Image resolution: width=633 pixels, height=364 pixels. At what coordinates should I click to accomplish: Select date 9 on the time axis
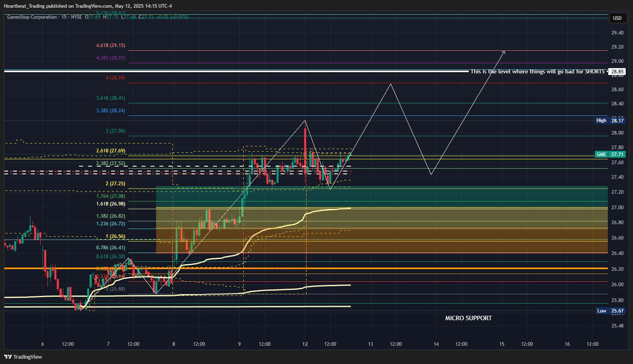(239, 344)
